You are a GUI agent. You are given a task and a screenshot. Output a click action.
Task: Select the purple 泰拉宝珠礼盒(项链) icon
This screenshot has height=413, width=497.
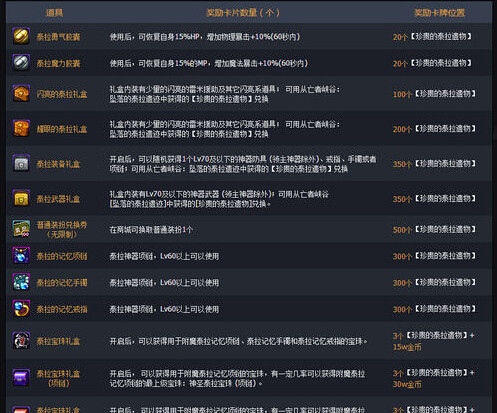[21, 378]
